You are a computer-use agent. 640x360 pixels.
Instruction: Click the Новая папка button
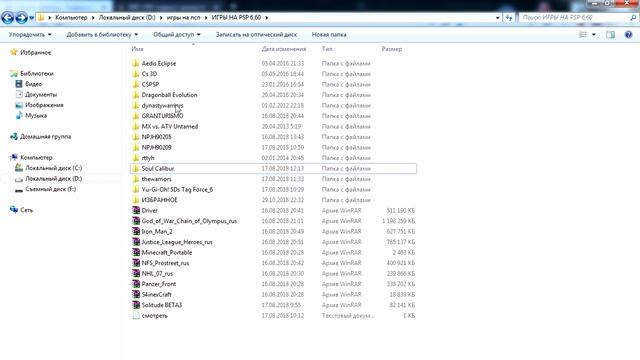click(329, 35)
